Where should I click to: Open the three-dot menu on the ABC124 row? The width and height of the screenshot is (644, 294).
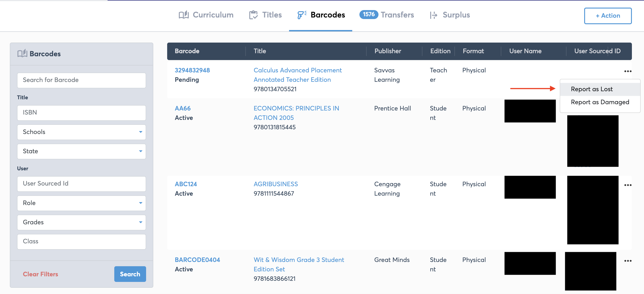[628, 185]
